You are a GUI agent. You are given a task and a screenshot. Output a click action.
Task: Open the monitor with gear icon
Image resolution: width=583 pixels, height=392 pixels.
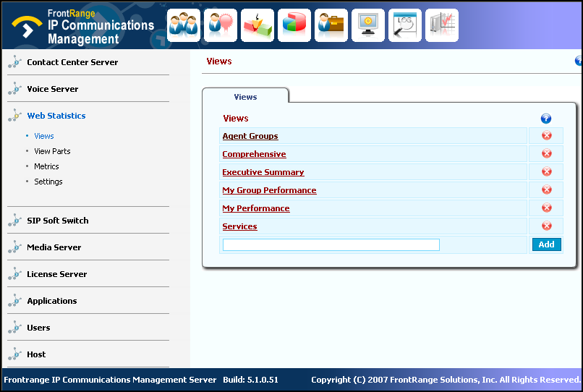[367, 25]
